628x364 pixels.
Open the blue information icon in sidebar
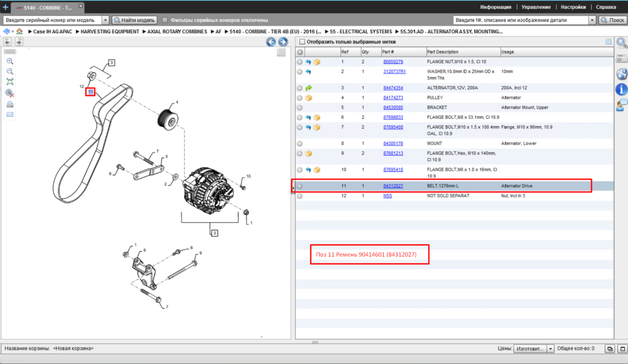pos(621,89)
